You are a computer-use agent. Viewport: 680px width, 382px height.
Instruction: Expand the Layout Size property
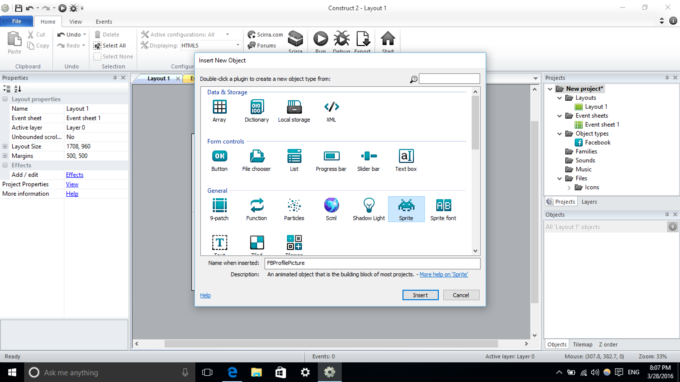5,147
